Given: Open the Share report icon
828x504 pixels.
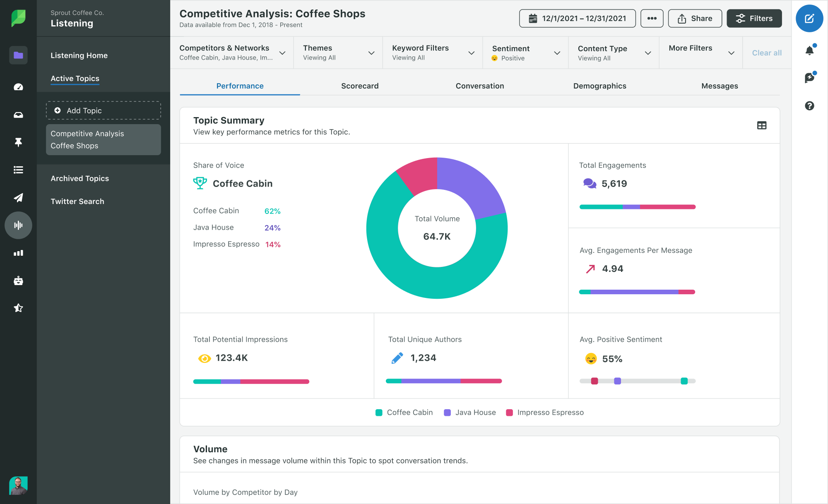Looking at the screenshot, I should coord(696,18).
